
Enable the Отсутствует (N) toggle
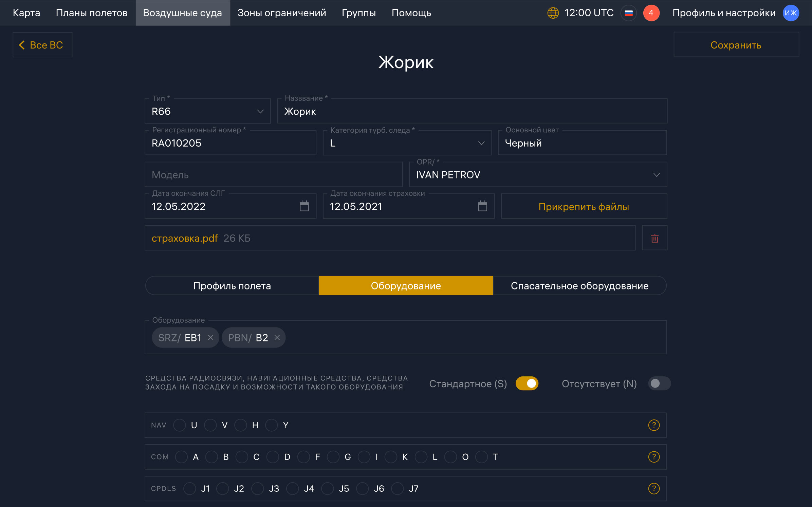click(x=659, y=383)
